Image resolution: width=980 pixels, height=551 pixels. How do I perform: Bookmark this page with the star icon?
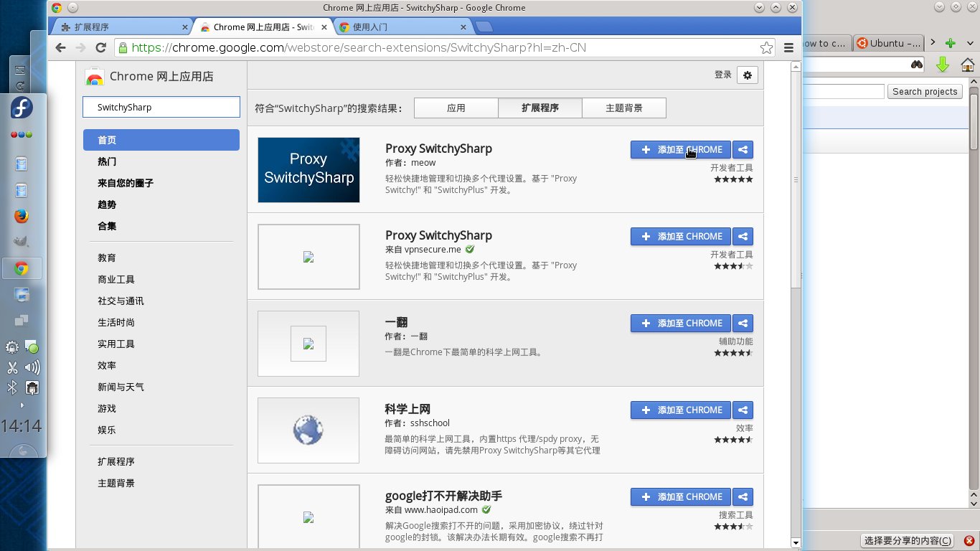(x=766, y=48)
